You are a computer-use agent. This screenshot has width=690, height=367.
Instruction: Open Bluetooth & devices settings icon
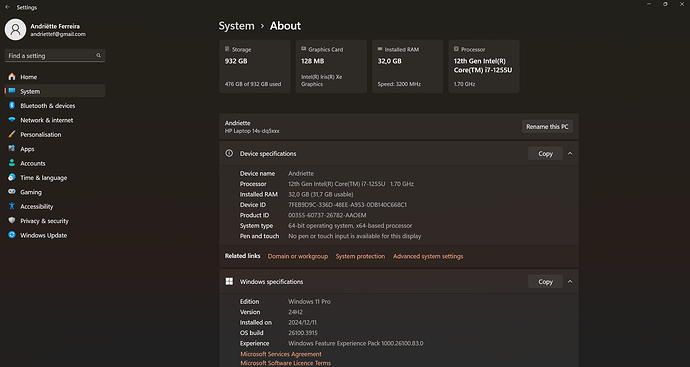point(12,106)
